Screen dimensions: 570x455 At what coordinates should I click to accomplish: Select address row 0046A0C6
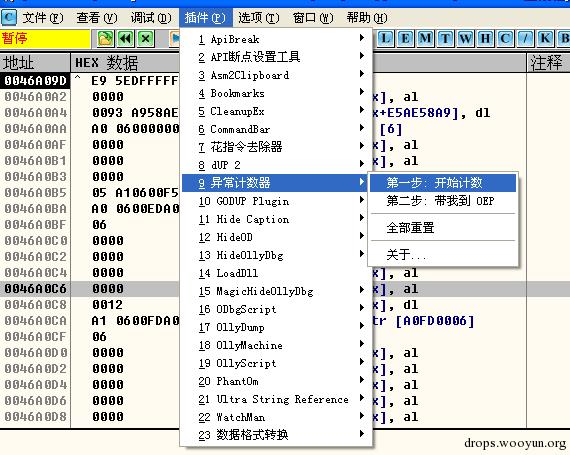pyautogui.click(x=35, y=289)
